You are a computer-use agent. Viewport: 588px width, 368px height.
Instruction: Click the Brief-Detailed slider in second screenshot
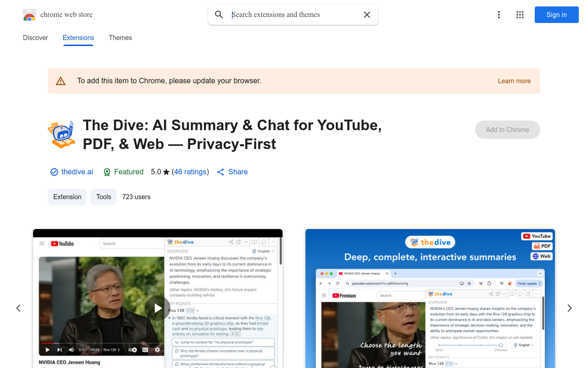(x=470, y=345)
